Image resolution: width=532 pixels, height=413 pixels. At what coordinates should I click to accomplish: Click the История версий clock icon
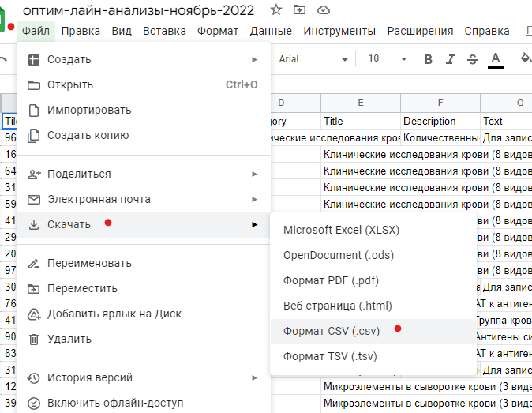[34, 377]
